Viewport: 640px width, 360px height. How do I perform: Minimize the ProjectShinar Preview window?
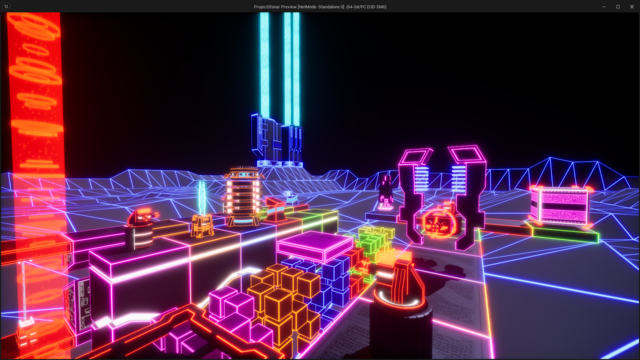tap(604, 7)
